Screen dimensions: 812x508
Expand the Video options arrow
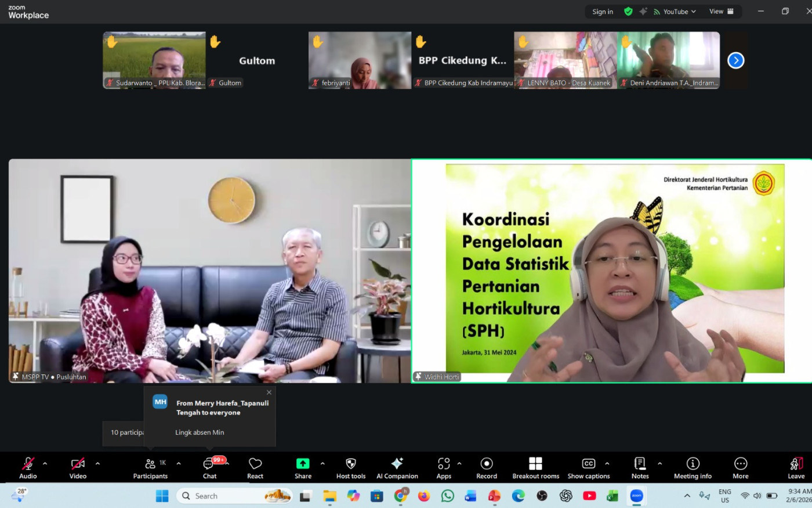point(97,463)
